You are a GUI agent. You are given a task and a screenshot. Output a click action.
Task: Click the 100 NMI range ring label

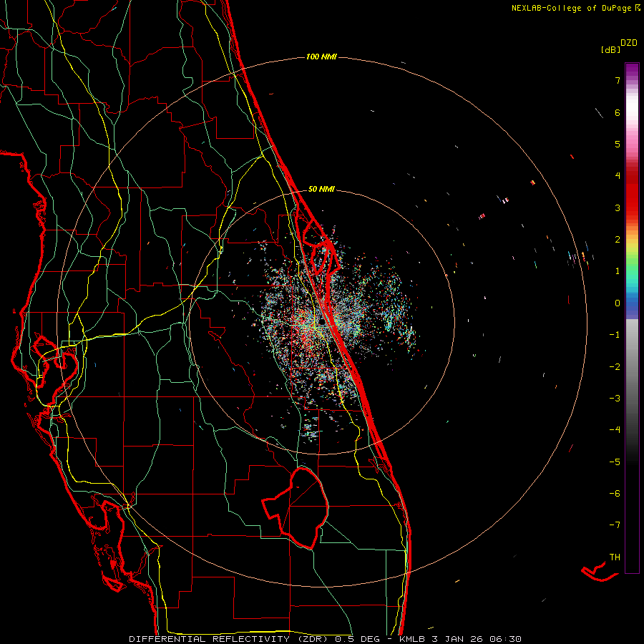coord(321,57)
